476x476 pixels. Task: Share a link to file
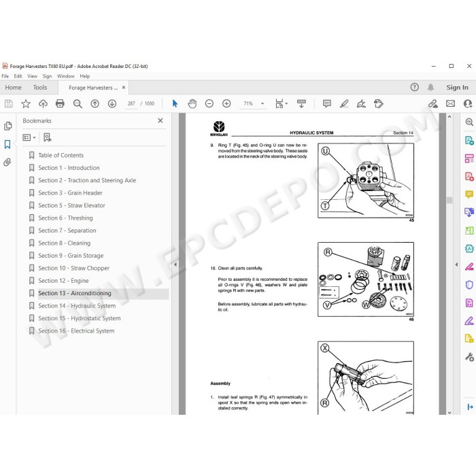(433, 104)
